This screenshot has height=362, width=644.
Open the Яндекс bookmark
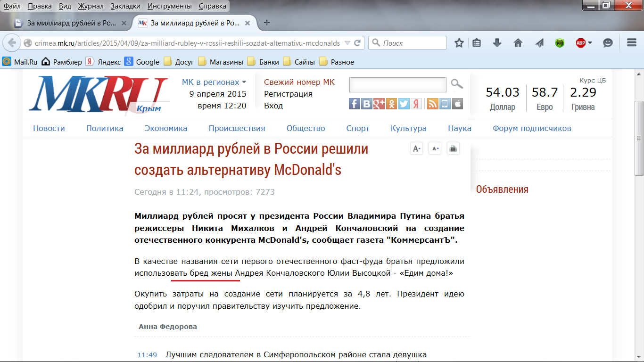coord(103,62)
